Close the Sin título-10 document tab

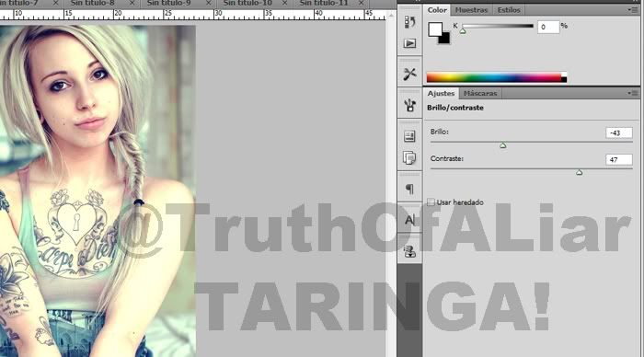(284, 4)
